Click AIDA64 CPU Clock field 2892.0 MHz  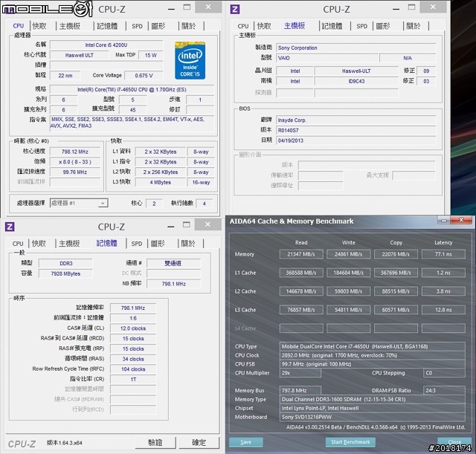pos(372,355)
